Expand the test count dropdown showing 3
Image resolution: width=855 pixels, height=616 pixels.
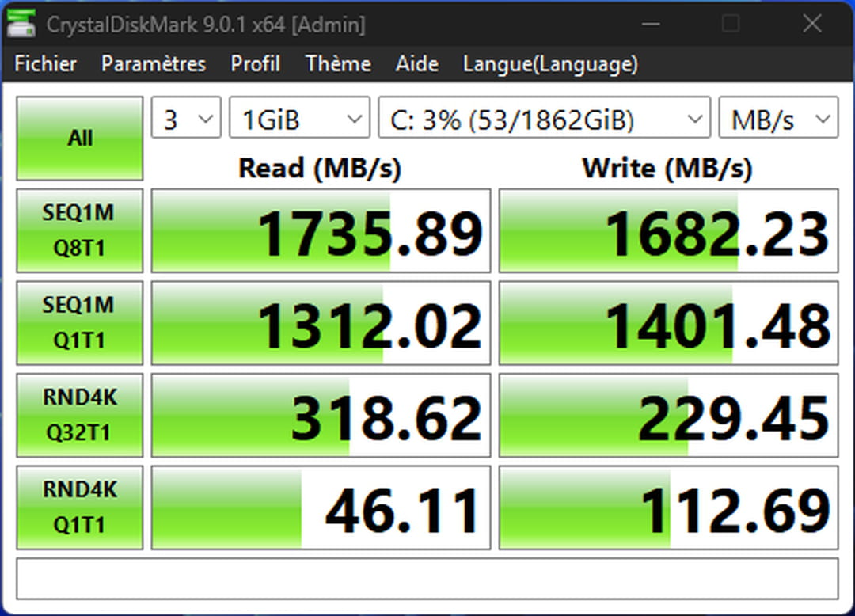[186, 118]
